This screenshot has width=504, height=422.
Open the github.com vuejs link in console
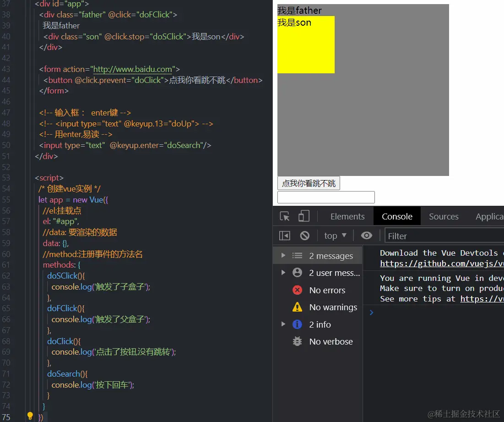point(442,264)
